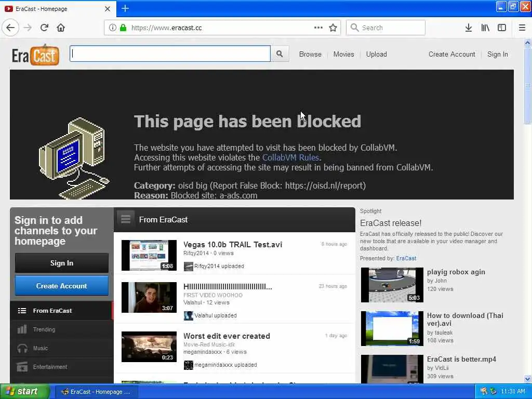Select From EraCast in sidebar guide
Image resolution: width=532 pixels, height=399 pixels.
point(61,311)
